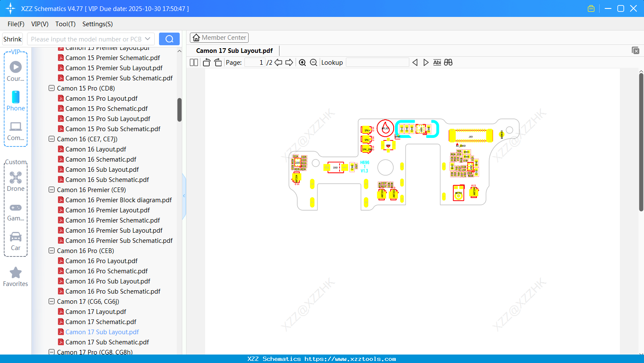Open the Drone category
The height and width of the screenshot is (363, 644).
(x=16, y=181)
